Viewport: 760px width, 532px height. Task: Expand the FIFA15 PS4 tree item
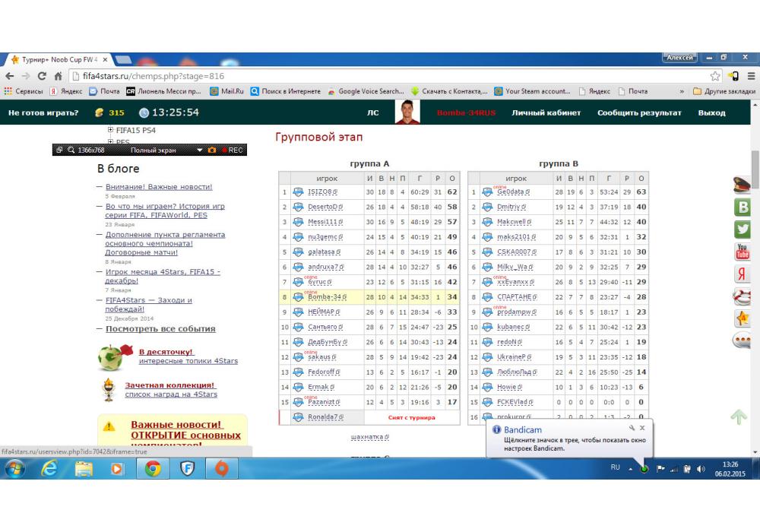pos(111,130)
